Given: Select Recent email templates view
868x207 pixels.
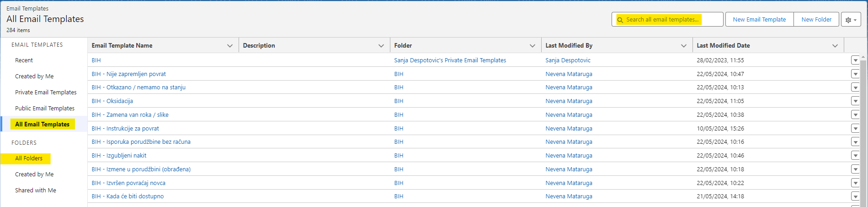Looking at the screenshot, I should (x=24, y=60).
